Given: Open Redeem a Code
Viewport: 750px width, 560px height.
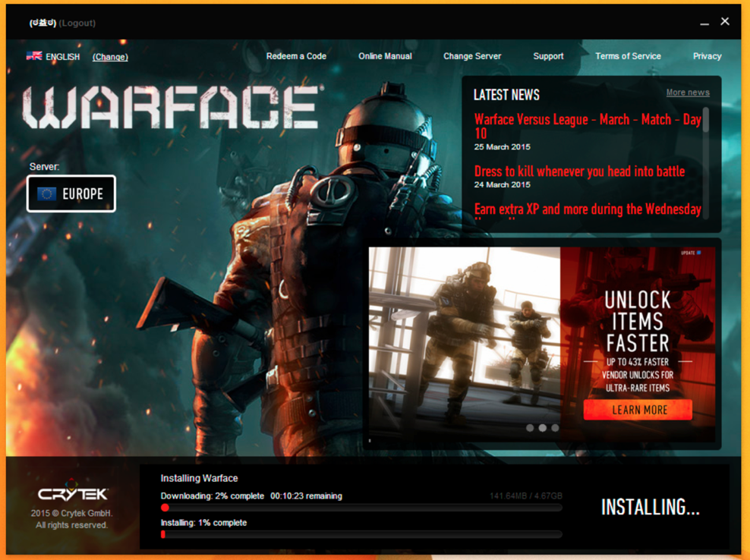Looking at the screenshot, I should tap(296, 56).
